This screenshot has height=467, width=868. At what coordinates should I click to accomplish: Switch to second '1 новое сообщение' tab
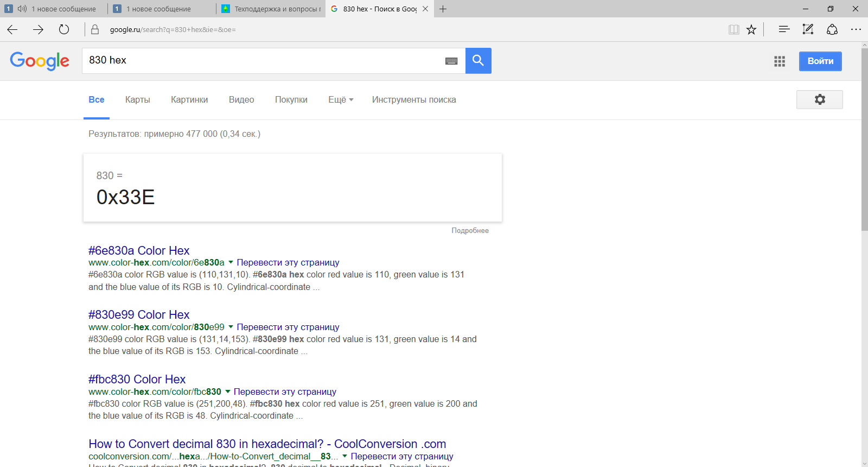tap(162, 9)
